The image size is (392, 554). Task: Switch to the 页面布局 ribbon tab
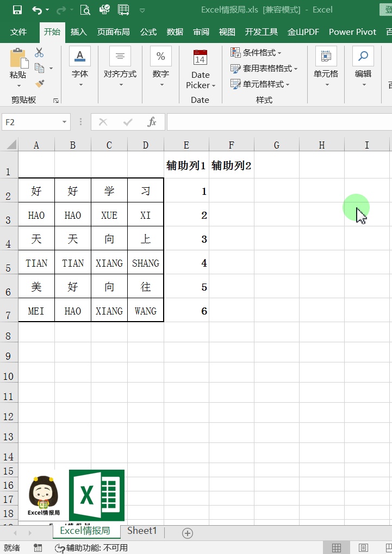pos(113,32)
